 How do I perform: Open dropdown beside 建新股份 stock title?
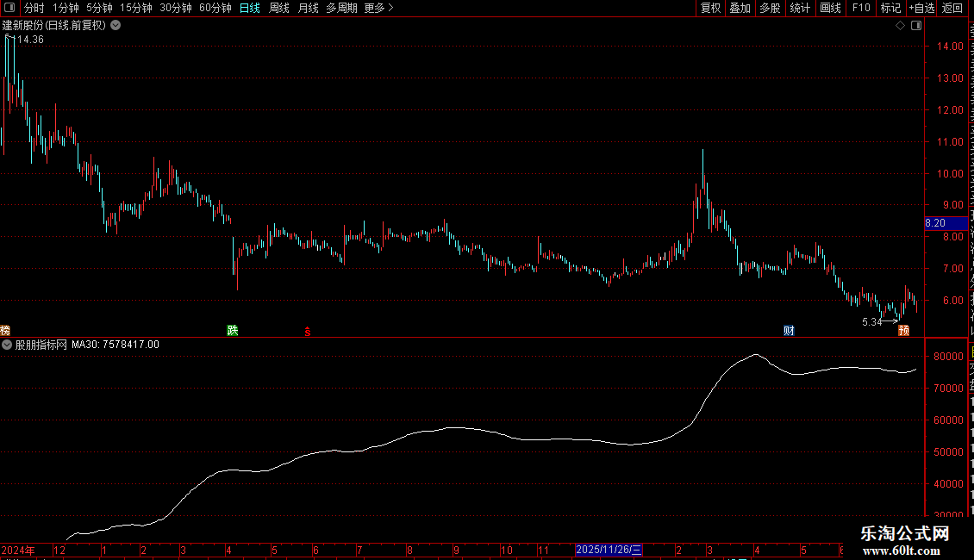116,26
